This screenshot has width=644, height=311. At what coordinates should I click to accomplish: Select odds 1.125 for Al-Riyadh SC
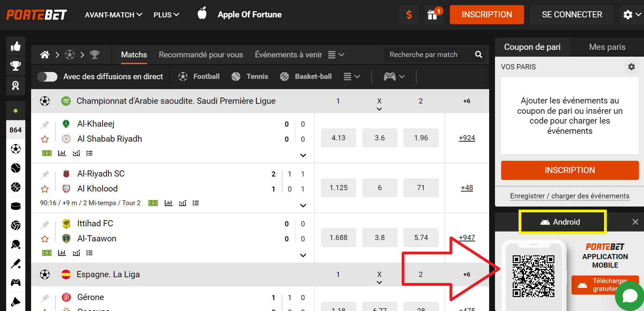(x=338, y=188)
